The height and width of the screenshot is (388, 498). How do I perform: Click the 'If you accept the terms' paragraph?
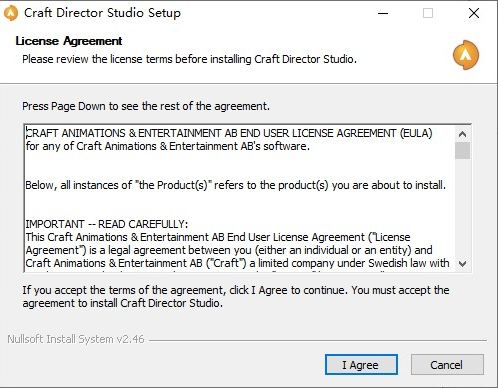coord(236,297)
